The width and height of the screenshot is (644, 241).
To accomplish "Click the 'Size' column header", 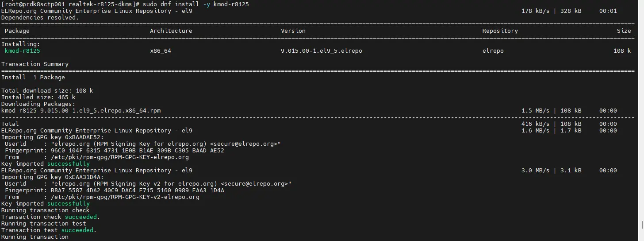I will coord(624,31).
